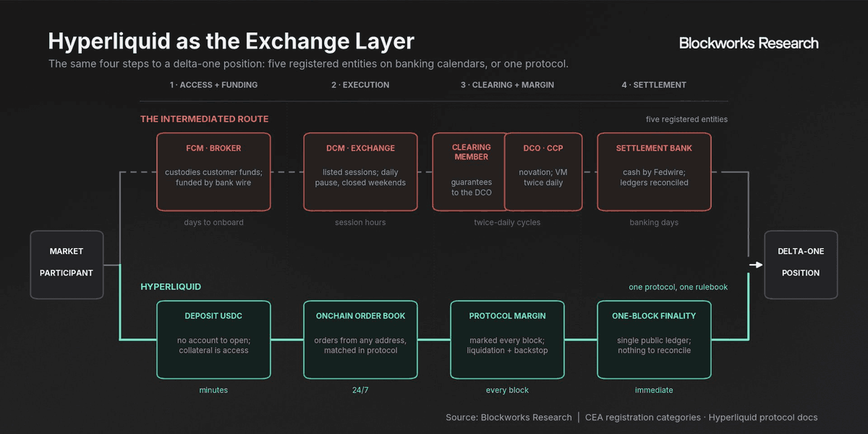The image size is (868, 434).
Task: Click the 'Source: Blockworks Research' footer text
Action: point(509,417)
